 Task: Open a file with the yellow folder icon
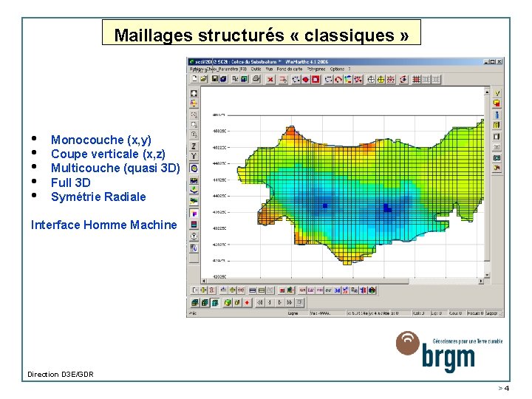tap(204, 79)
